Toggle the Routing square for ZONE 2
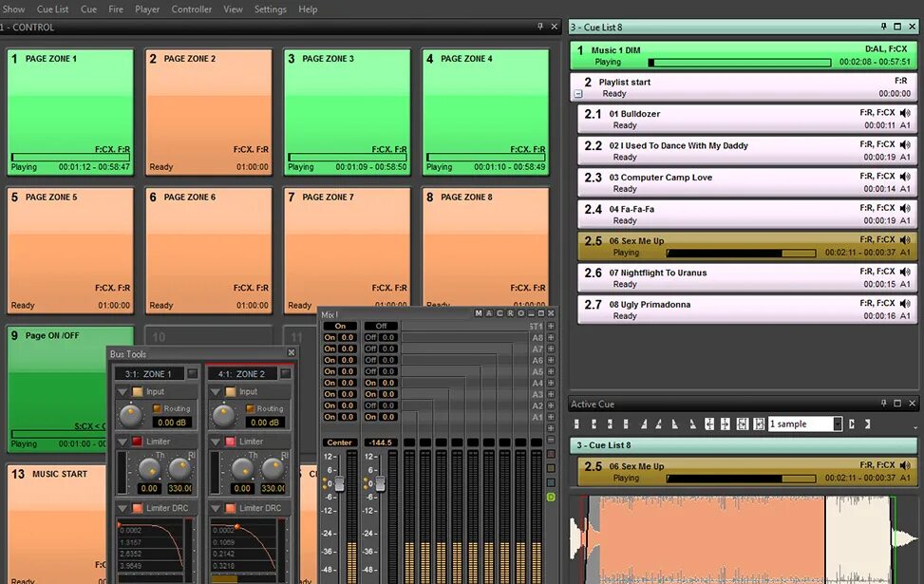Image resolution: width=924 pixels, height=584 pixels. (x=251, y=408)
